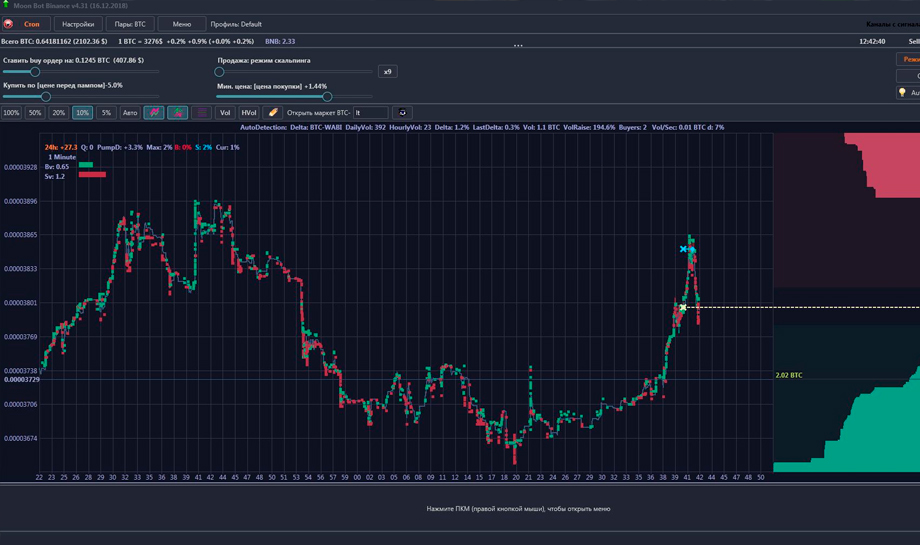
Task: Toggle the green-red line chart icon
Action: click(154, 113)
